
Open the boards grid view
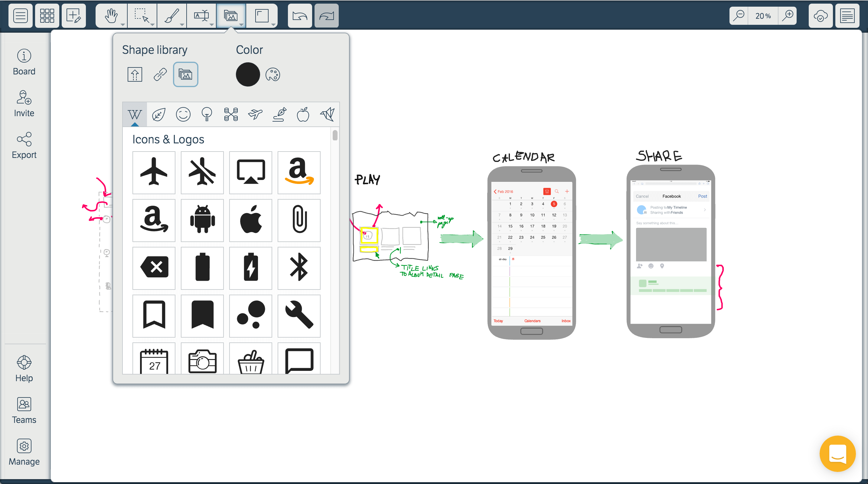[x=47, y=16]
